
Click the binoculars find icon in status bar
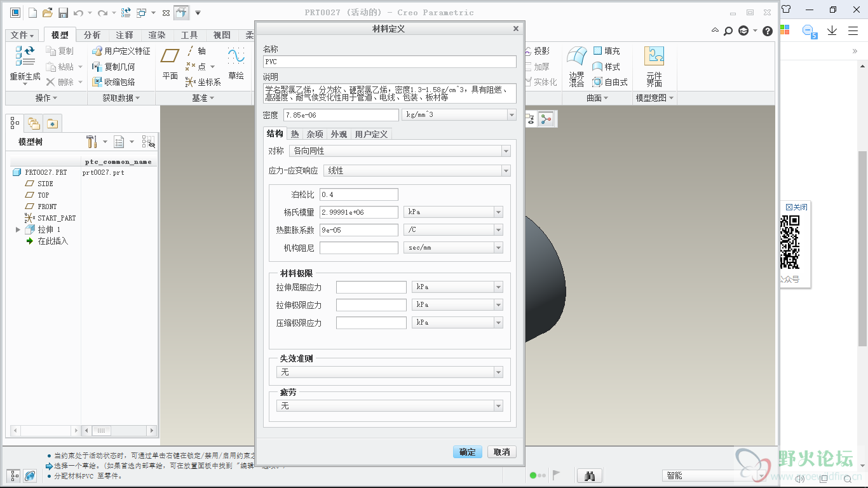click(x=590, y=476)
